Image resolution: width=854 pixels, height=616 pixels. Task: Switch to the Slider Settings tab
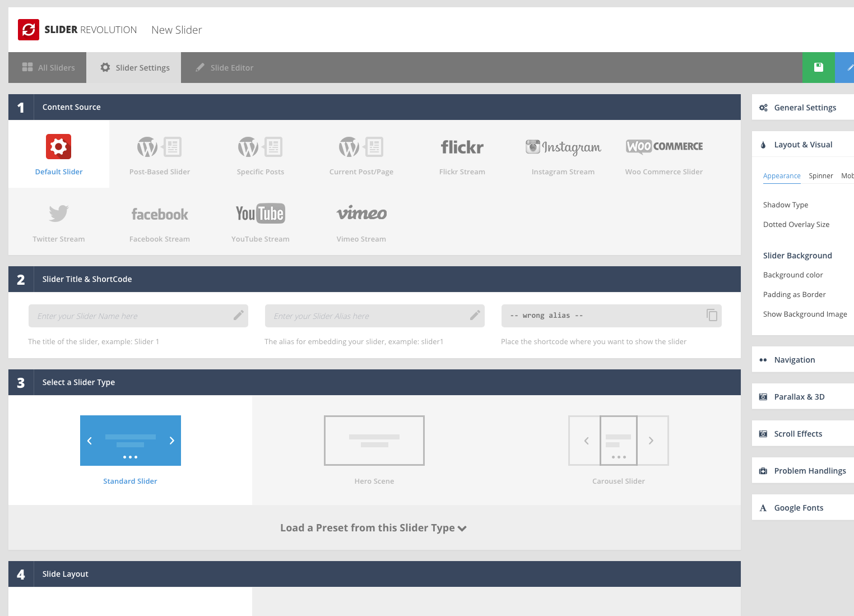tap(134, 68)
